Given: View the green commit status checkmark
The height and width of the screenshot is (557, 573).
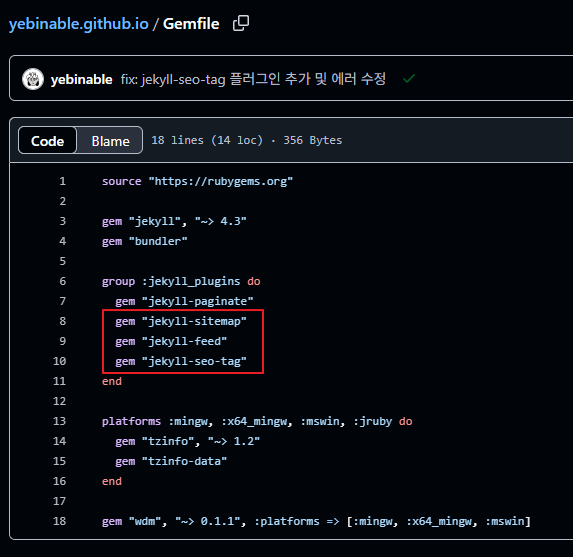Looking at the screenshot, I should 409,79.
